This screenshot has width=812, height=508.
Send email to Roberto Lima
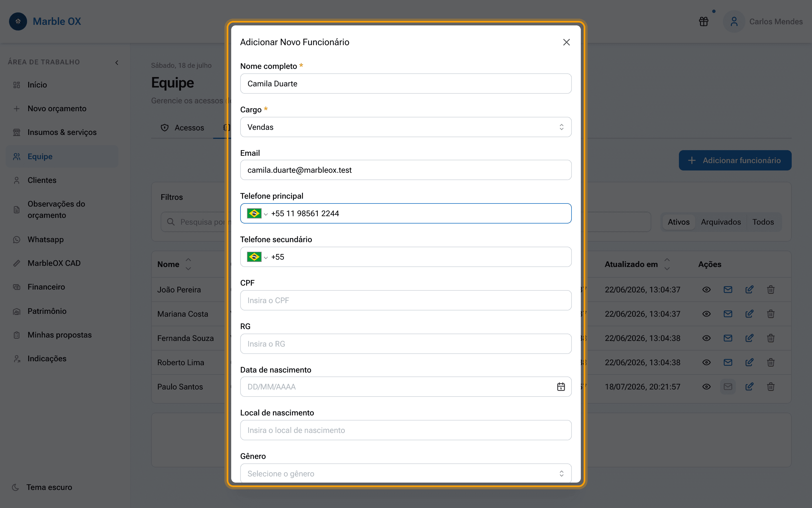tap(728, 363)
